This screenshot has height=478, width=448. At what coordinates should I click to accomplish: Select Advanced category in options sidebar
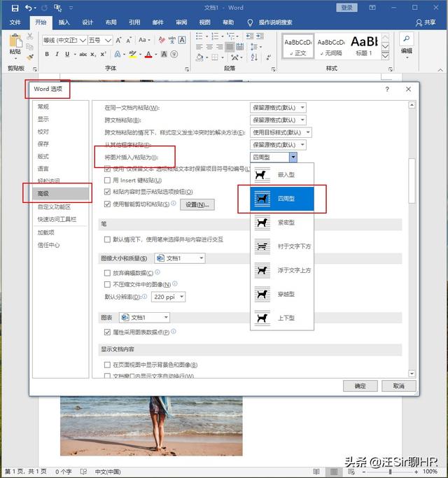60,194
